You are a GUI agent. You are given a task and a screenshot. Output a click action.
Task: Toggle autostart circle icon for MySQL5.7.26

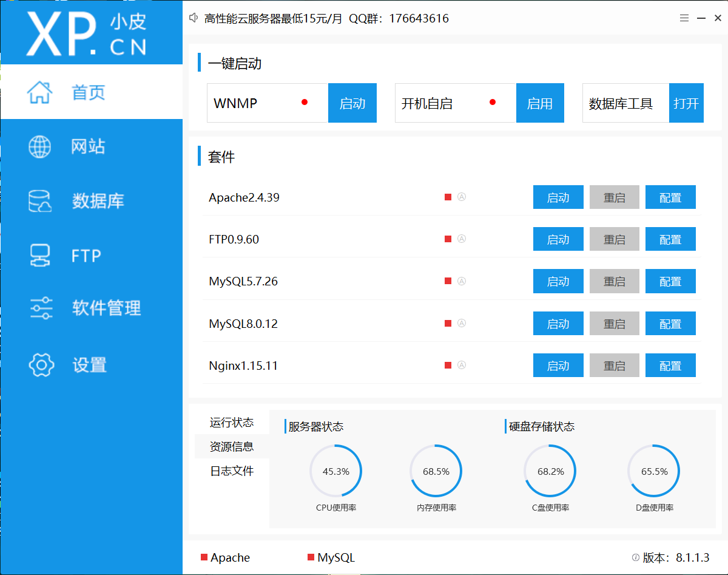pyautogui.click(x=462, y=281)
